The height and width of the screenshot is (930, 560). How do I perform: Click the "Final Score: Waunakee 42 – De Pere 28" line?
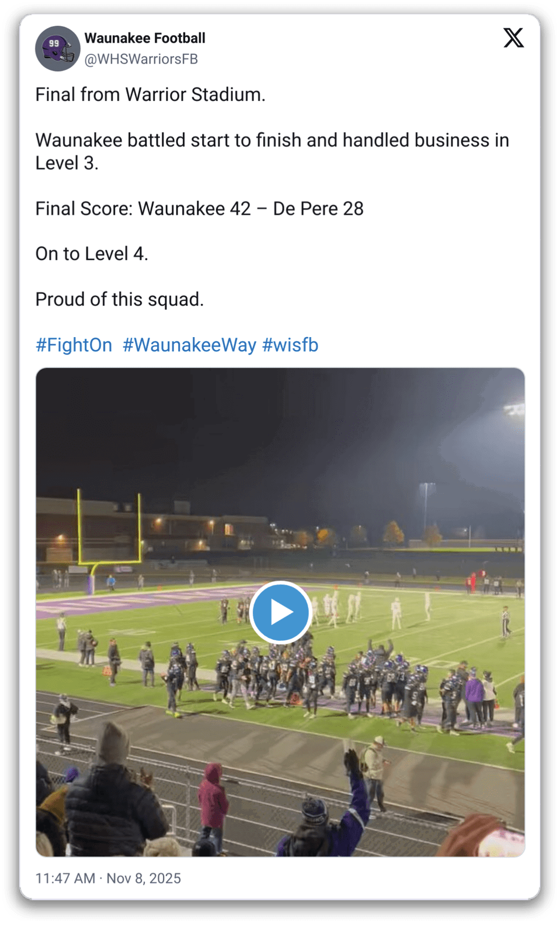(199, 209)
